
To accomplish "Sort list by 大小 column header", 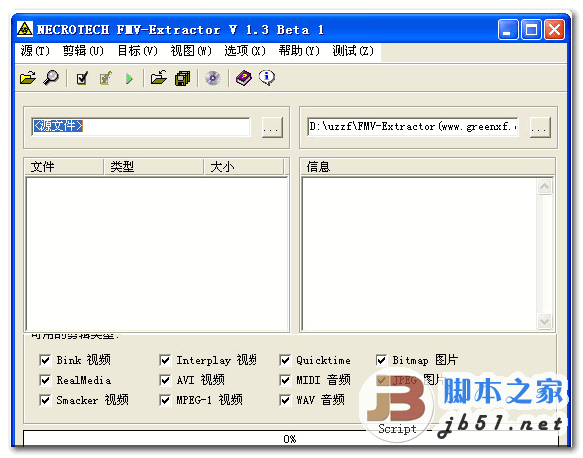I will [244, 167].
